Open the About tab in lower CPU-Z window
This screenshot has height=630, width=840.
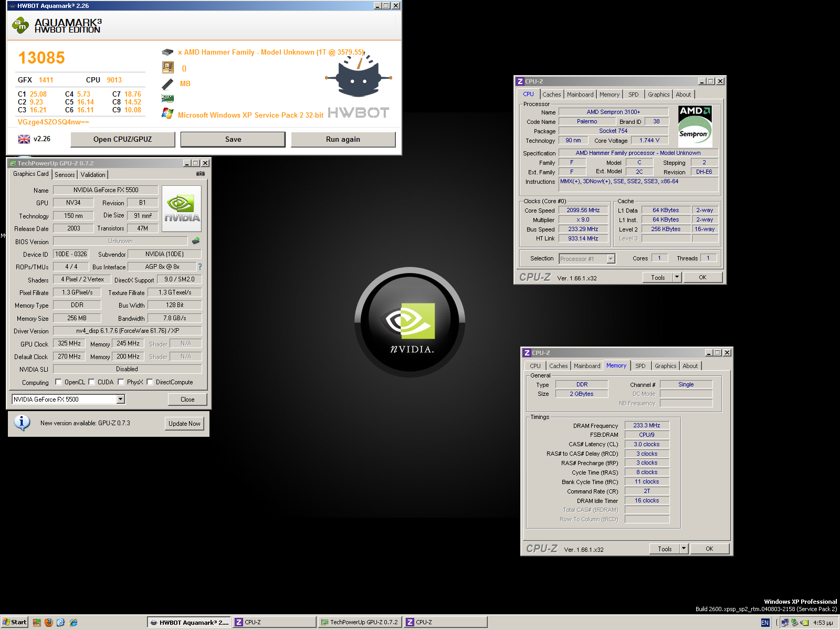[x=690, y=366]
